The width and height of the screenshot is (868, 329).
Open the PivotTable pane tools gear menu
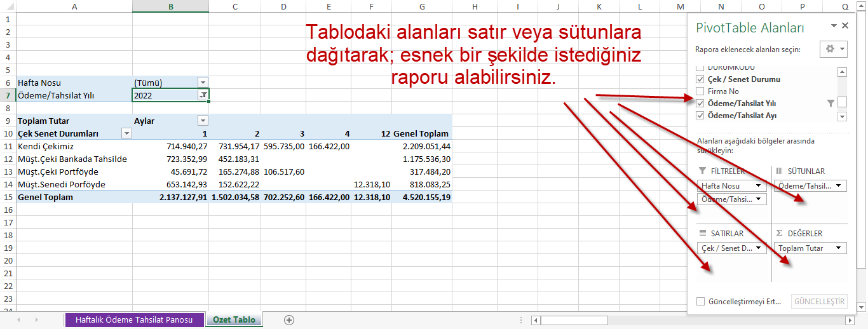pos(834,49)
